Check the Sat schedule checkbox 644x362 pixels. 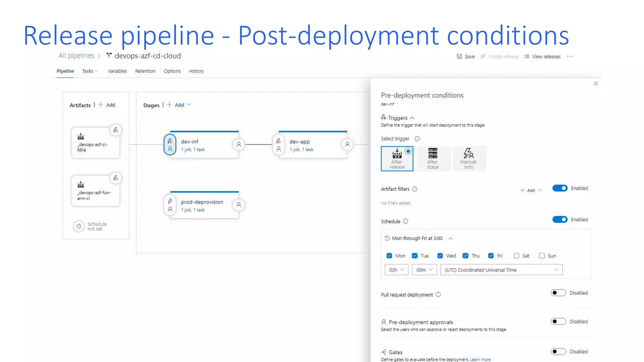tap(516, 256)
